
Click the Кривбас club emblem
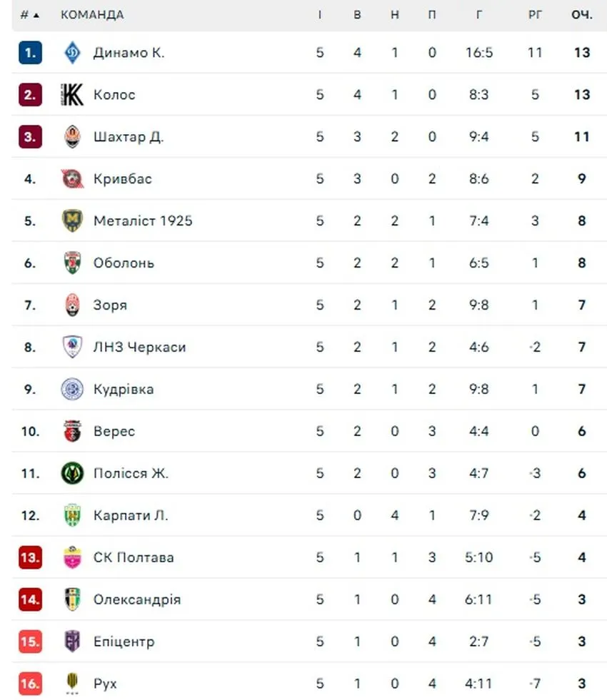(x=72, y=178)
